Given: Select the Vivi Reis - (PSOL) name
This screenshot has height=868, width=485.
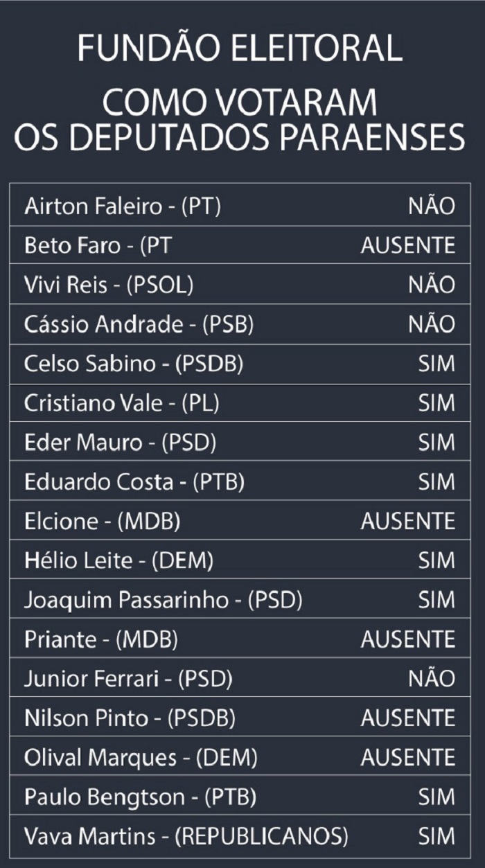Looking at the screenshot, I should click(109, 285).
